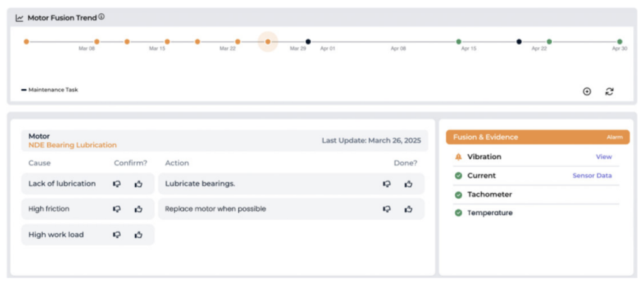Click the green check icon beside Tachometer

pyautogui.click(x=458, y=194)
